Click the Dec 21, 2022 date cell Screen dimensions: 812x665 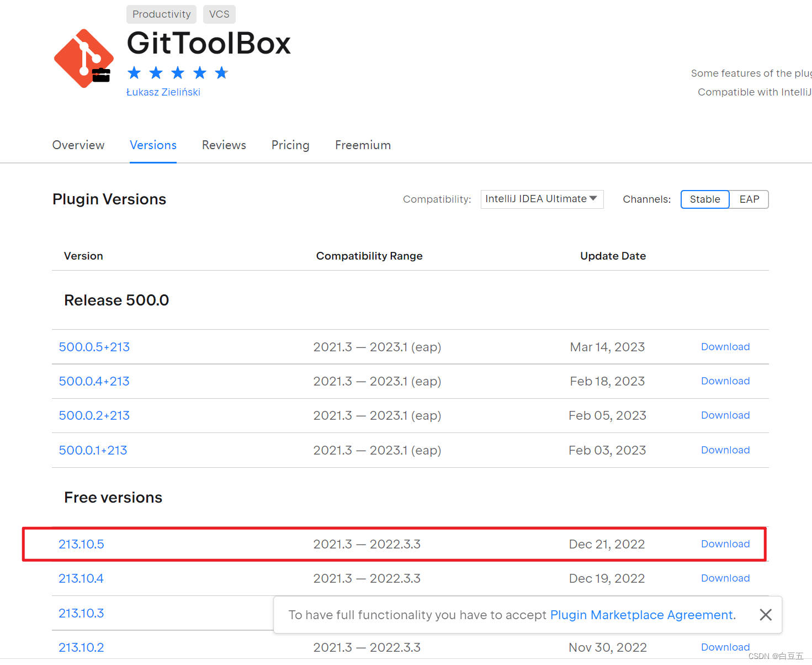click(x=607, y=544)
